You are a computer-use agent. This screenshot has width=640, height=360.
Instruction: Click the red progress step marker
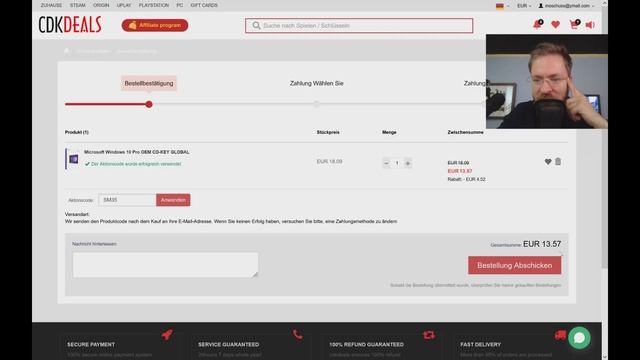click(149, 104)
